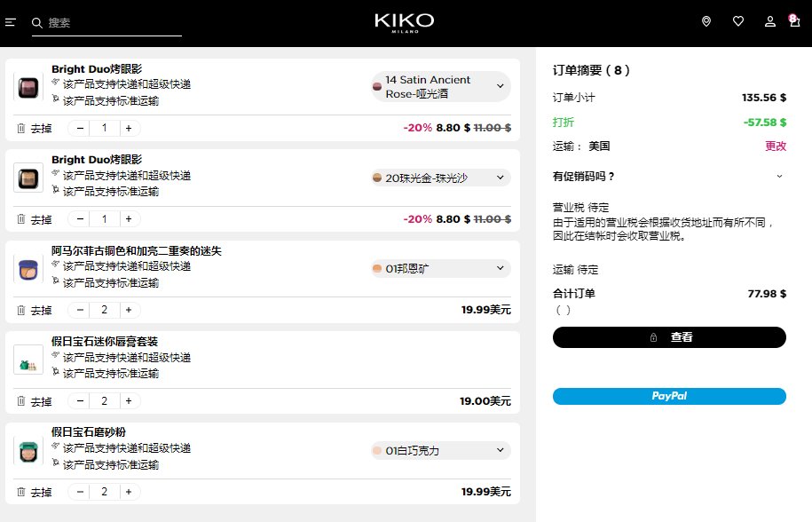Open thumbnail of 20珠光金 eyeshadow
Image resolution: width=812 pixels, height=522 pixels.
pos(28,178)
